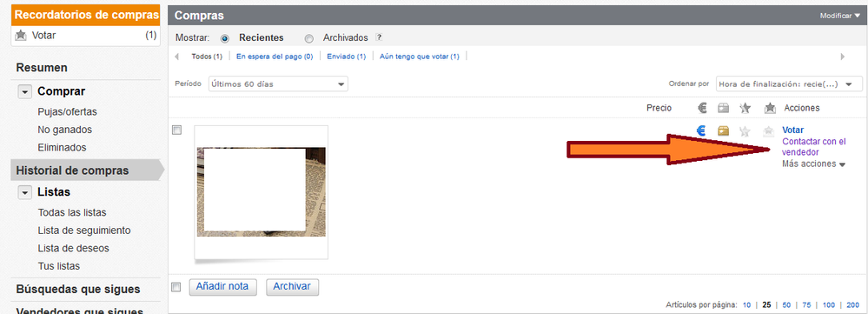This screenshot has height=314, width=868.
Task: Open the Período Últimos 60 días dropdown
Action: [278, 84]
